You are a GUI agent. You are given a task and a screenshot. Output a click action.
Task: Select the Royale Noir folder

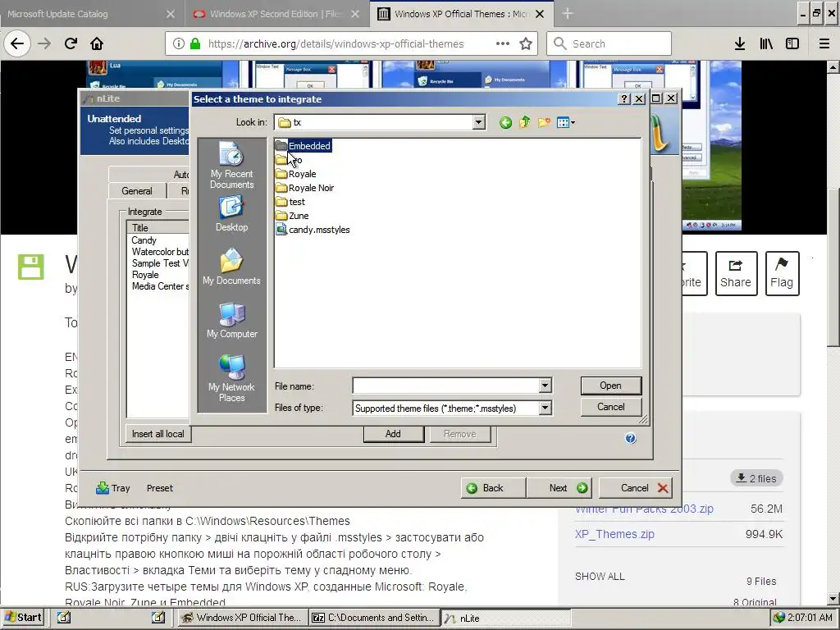click(305, 188)
